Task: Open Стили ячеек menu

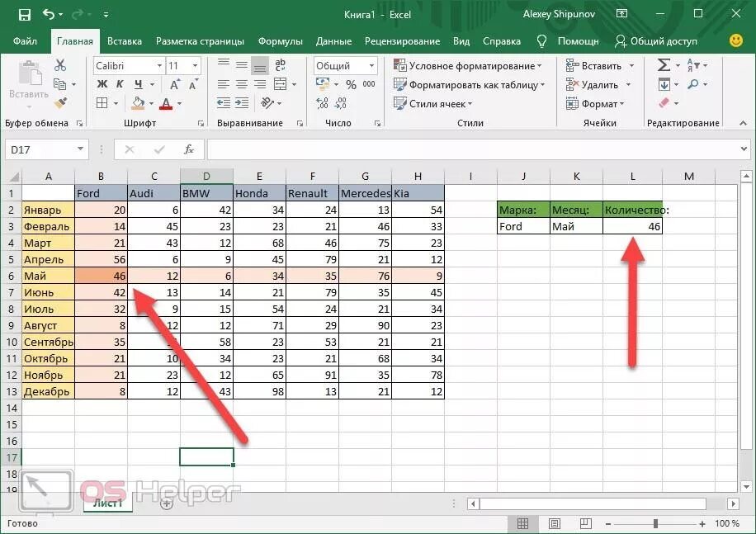Action: point(433,104)
